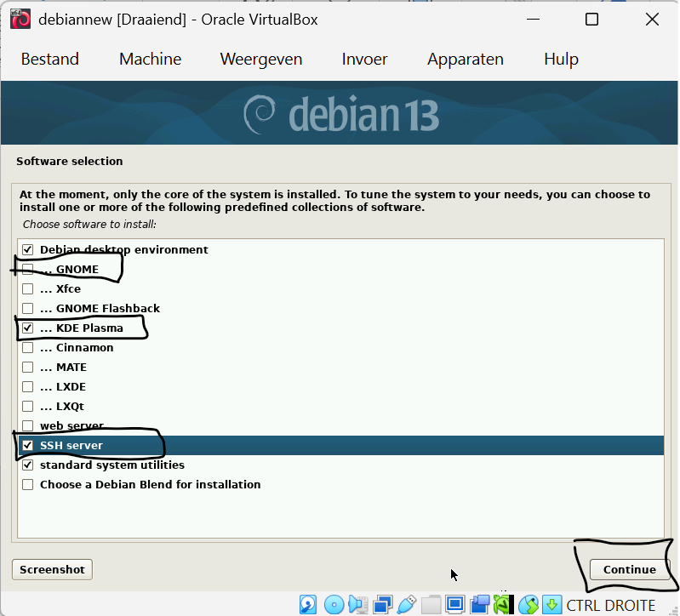Select the Cinnamon desktop checkbox
Screen dimensions: 680x616
tap(28, 348)
